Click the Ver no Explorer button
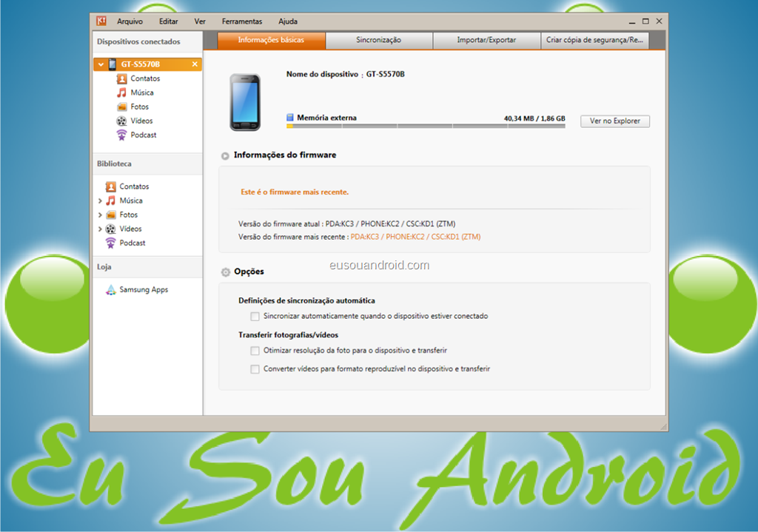 pyautogui.click(x=614, y=121)
